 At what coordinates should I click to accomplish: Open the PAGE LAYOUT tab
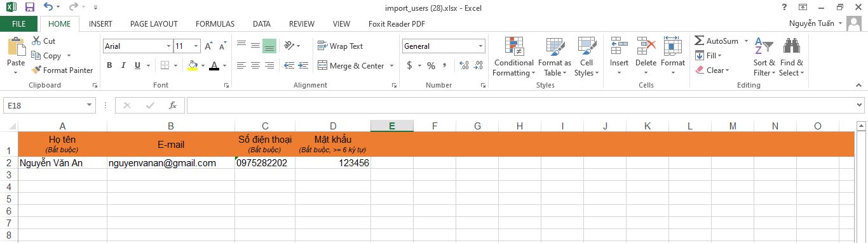tap(154, 24)
